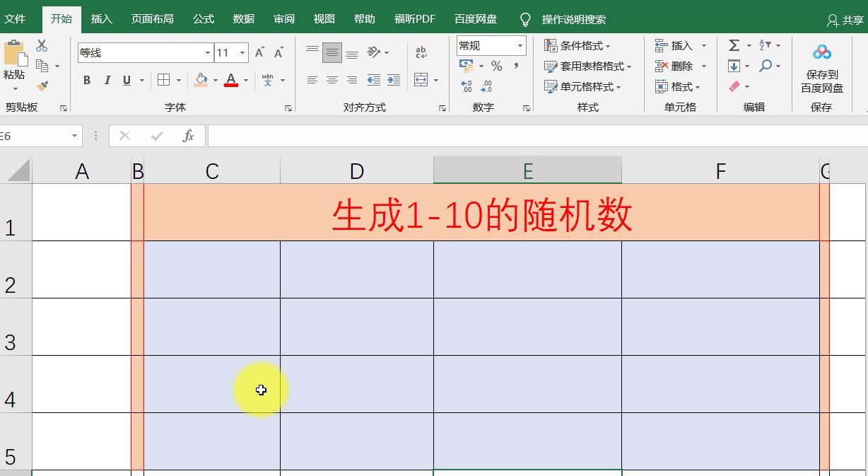Click the AutoSum sigma icon

coord(734,46)
